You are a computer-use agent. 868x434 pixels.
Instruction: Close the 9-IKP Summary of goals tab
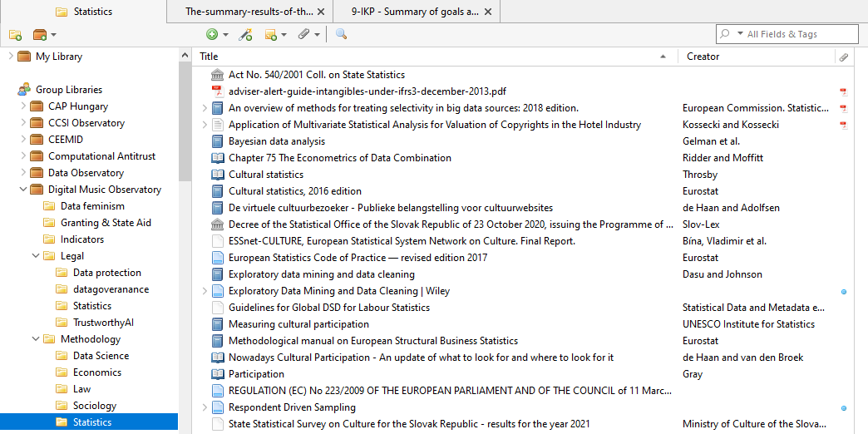pos(488,12)
